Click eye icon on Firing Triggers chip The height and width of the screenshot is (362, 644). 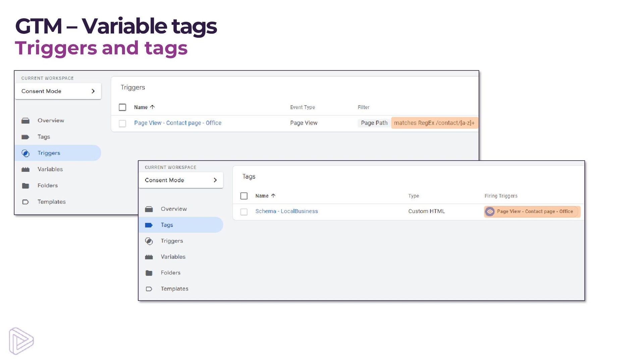pos(490,212)
